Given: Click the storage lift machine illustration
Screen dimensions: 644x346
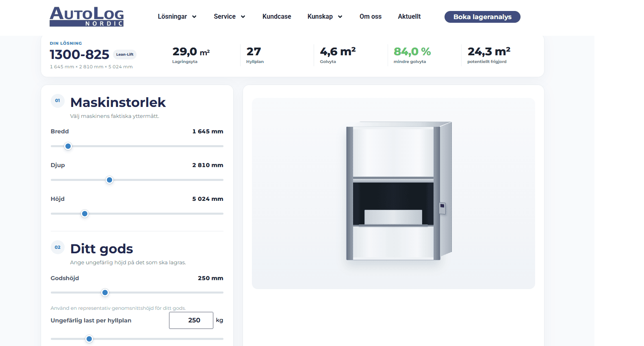Looking at the screenshot, I should tap(399, 191).
